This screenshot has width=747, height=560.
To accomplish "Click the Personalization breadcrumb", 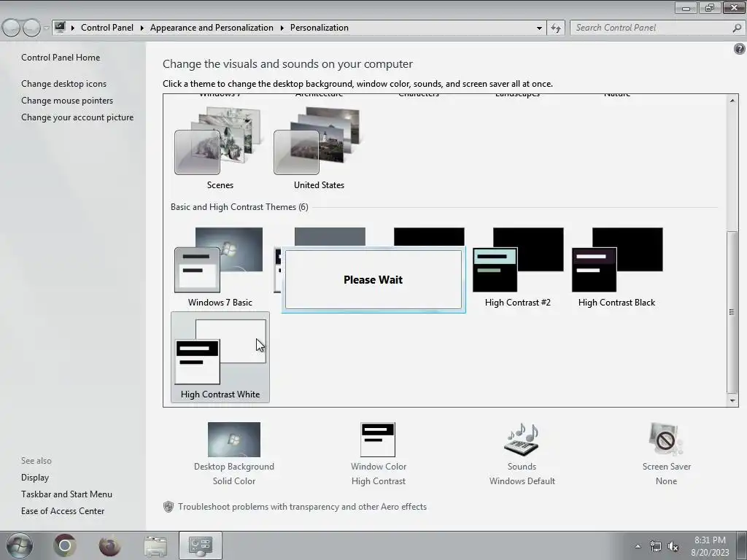I will pyautogui.click(x=320, y=28).
